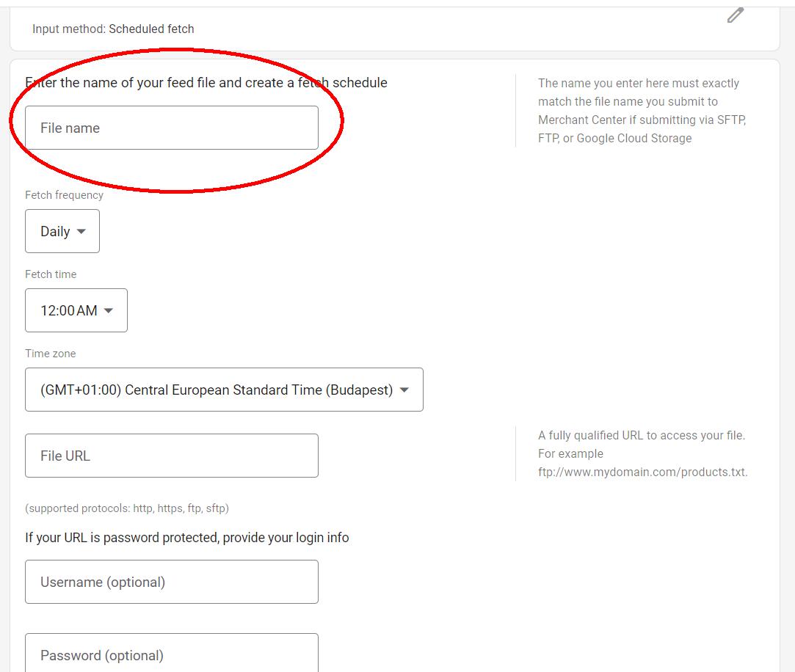The image size is (795, 672).
Task: Click the Merchant Center file name help text
Action: (x=641, y=111)
